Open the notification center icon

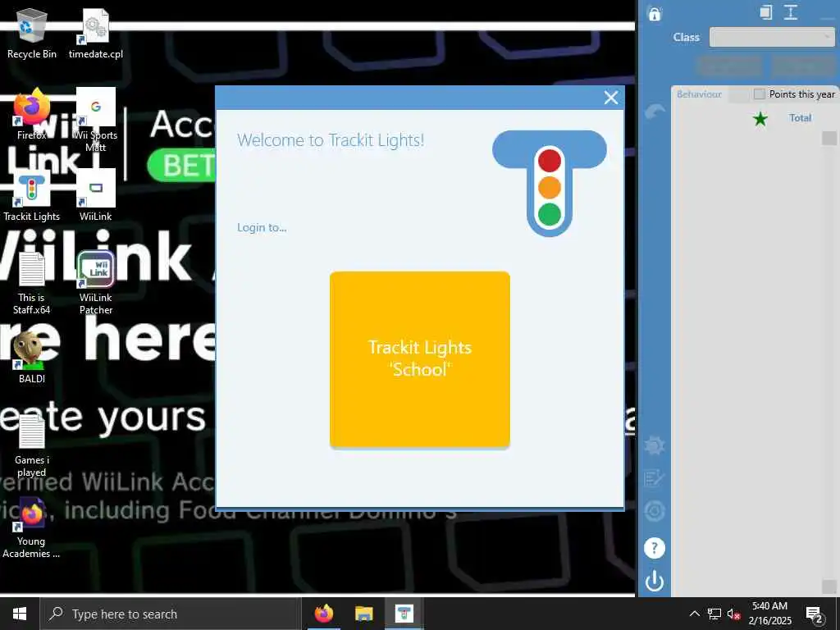tap(815, 614)
